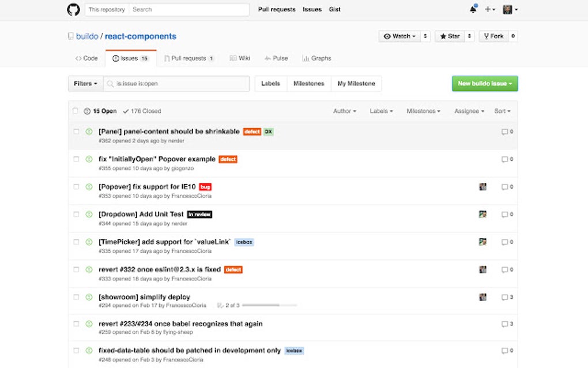This screenshot has height=368, width=588.
Task: Click the assignee avatar on the Popover IE10 issue
Action: pyautogui.click(x=483, y=187)
